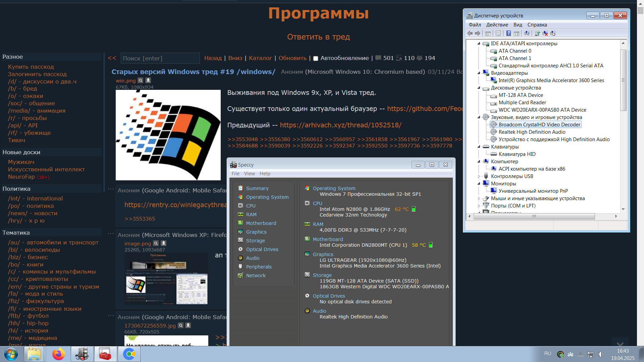The width and height of the screenshot is (644, 362).
Task: Click magnifier icon next to image.png
Action: click(156, 243)
